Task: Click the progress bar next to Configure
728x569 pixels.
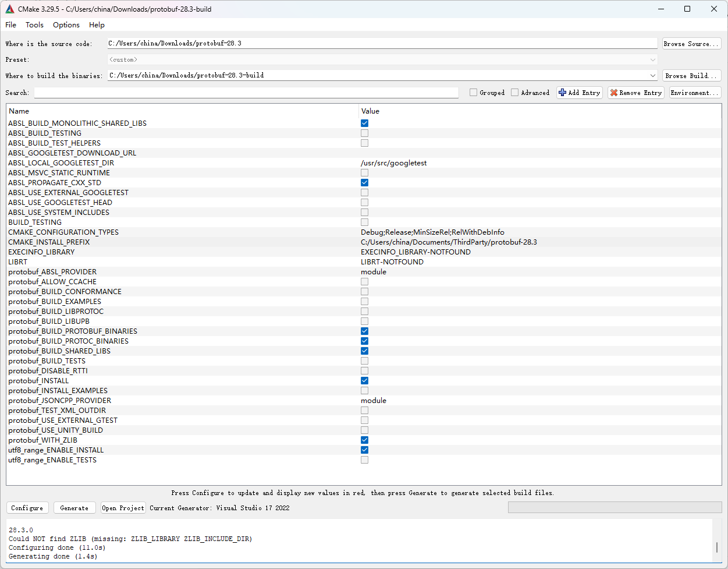Action: 615,507
